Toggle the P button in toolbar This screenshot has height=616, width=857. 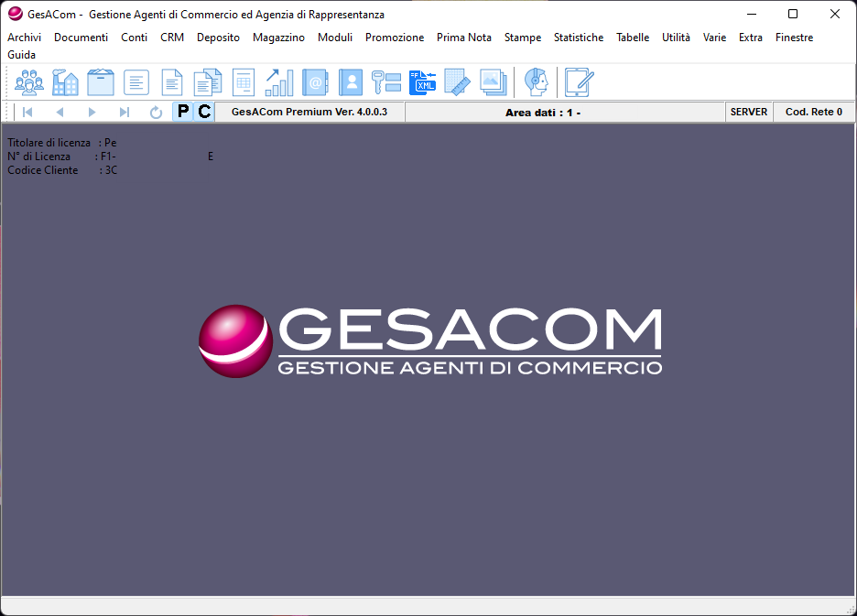click(x=183, y=112)
